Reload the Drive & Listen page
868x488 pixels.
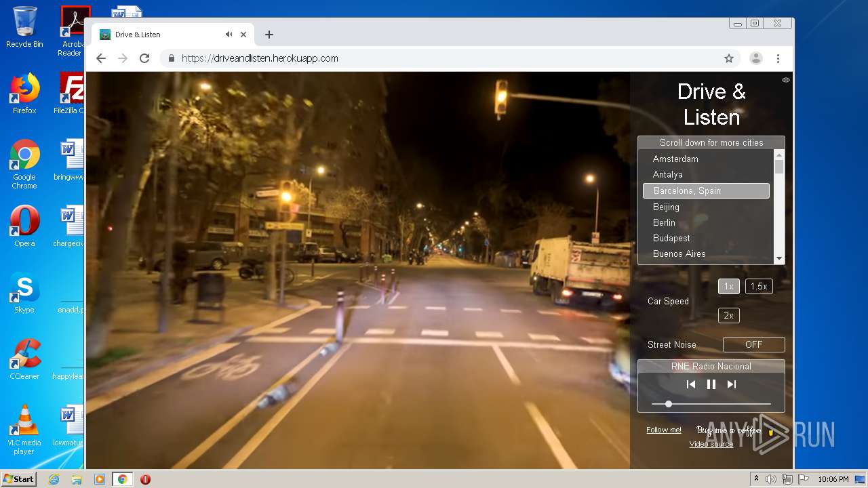[144, 58]
